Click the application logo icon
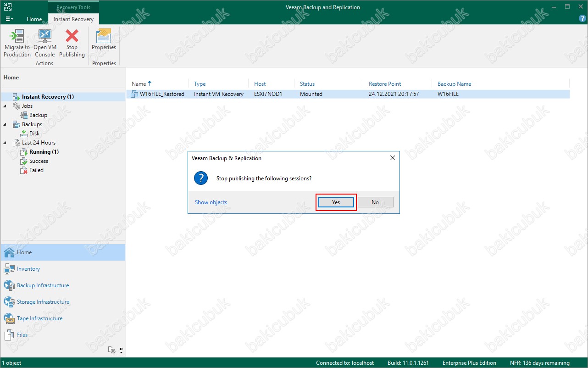Image resolution: width=588 pixels, height=368 pixels. pos(7,7)
